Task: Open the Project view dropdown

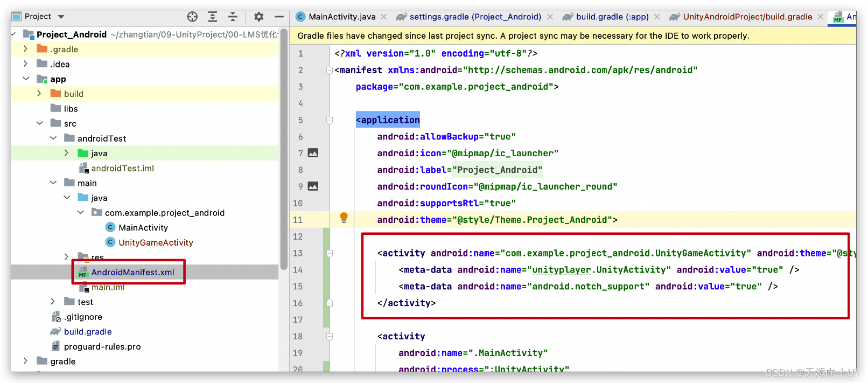Action: (61, 17)
